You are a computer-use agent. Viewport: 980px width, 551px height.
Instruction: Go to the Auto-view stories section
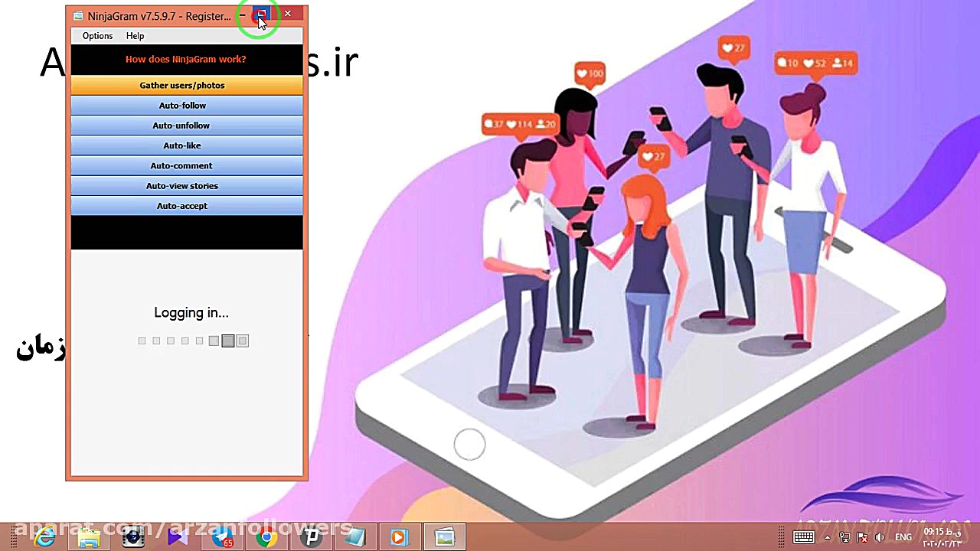187,185
